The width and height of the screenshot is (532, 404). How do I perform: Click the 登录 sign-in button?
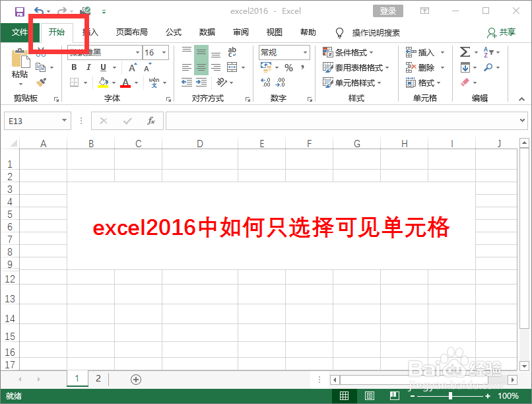coord(388,11)
